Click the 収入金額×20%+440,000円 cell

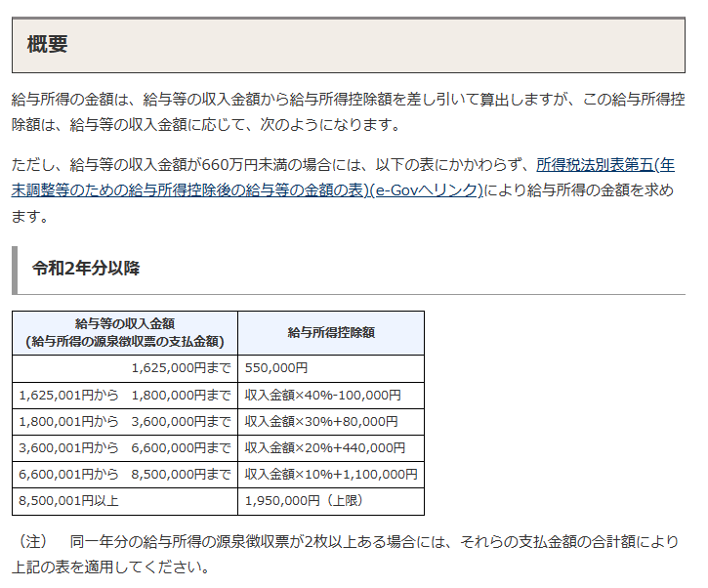pos(331,448)
